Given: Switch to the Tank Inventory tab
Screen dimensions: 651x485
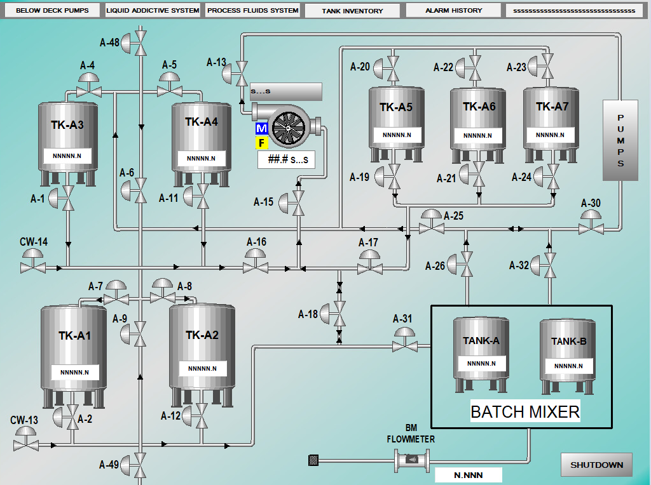Looking at the screenshot, I should [x=352, y=11].
